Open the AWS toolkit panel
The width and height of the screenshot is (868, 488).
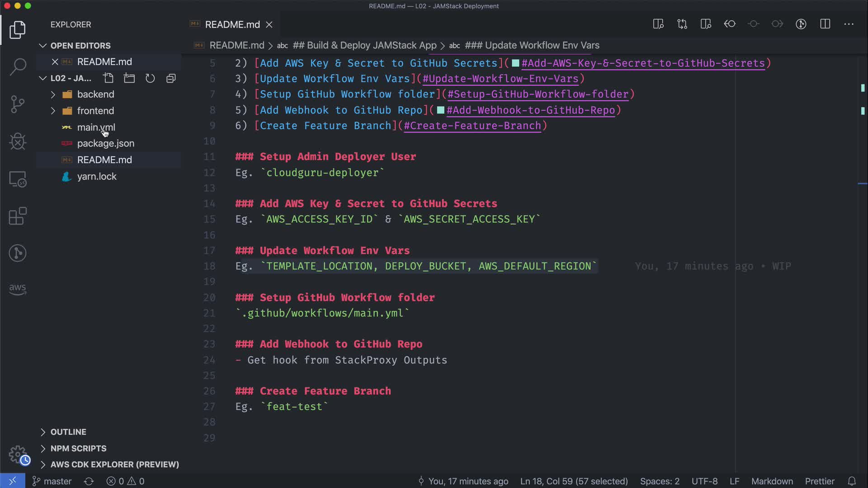[x=18, y=289]
